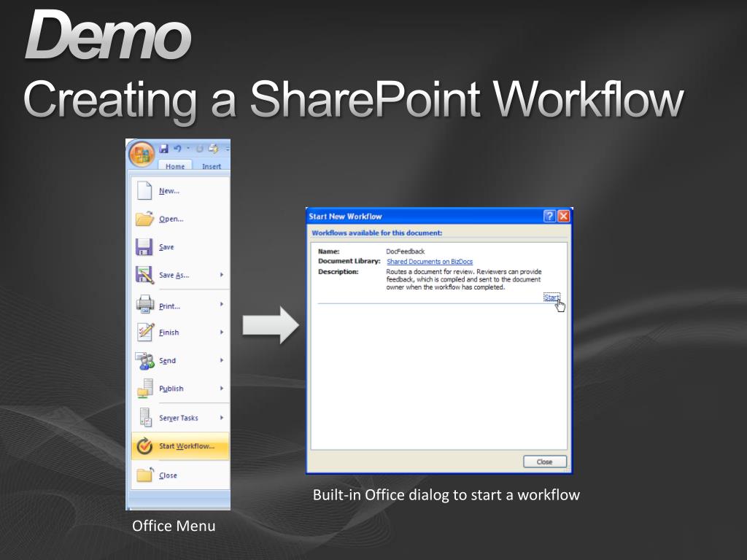The image size is (747, 560).
Task: Click the Finish document icon
Action: click(x=145, y=332)
